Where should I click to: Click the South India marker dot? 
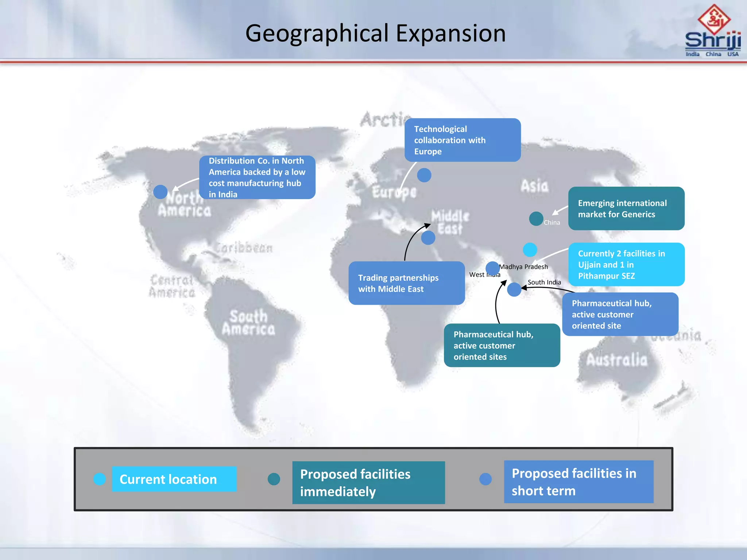[514, 289]
